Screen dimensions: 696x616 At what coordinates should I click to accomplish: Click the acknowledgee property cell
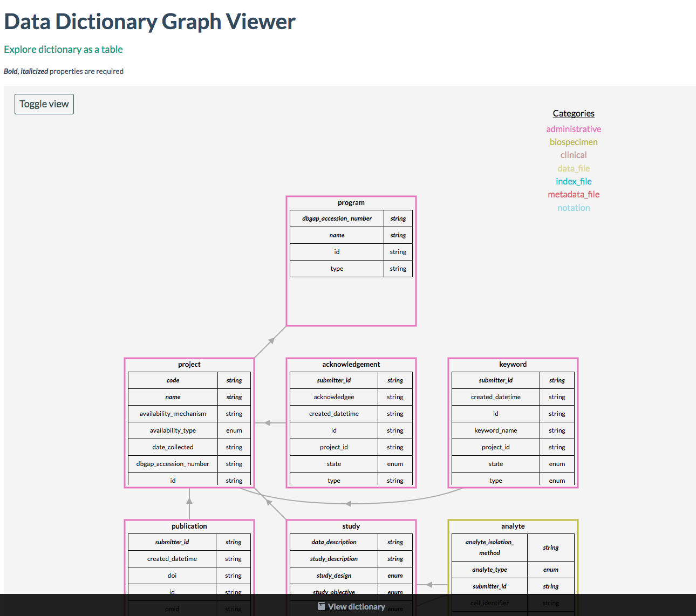pyautogui.click(x=334, y=397)
